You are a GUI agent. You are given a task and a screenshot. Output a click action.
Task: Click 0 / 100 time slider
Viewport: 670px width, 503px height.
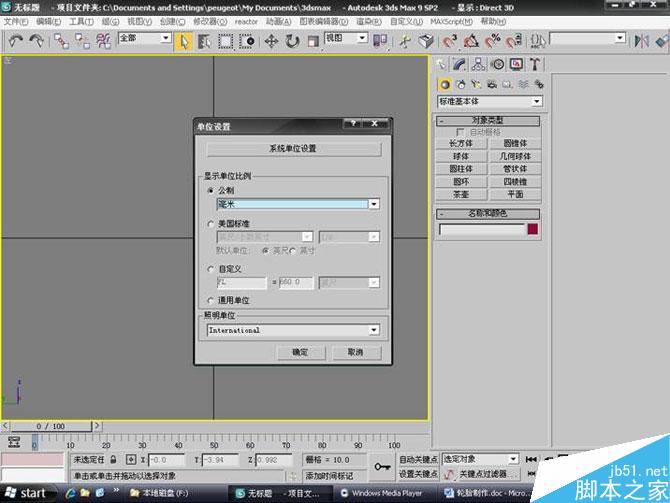(51, 426)
